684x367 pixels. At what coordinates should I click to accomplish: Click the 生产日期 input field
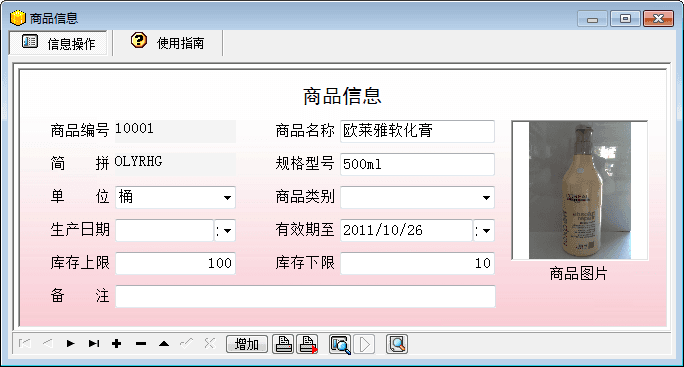pyautogui.click(x=164, y=230)
